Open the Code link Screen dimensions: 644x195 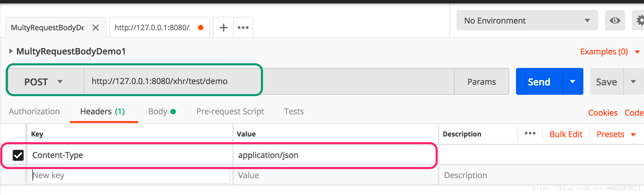pyautogui.click(x=634, y=113)
